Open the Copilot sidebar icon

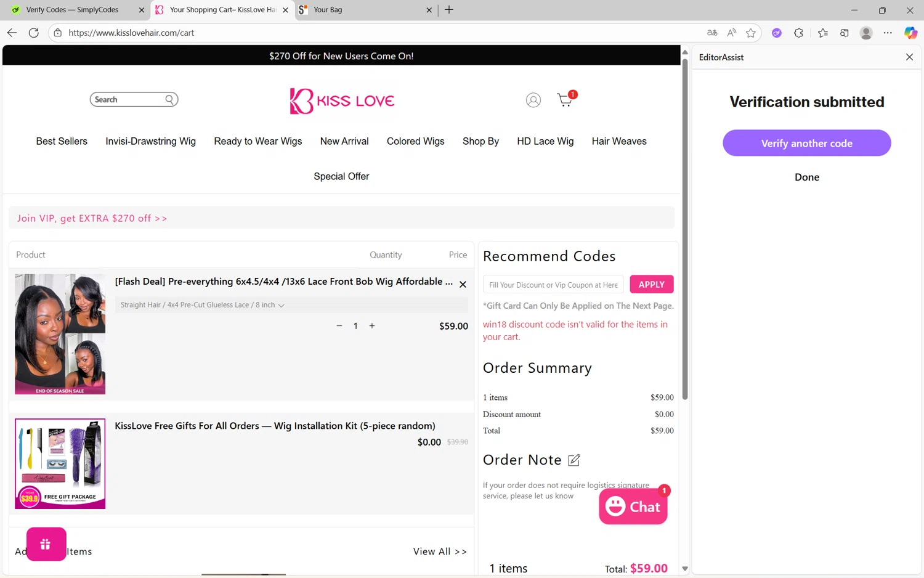click(910, 33)
